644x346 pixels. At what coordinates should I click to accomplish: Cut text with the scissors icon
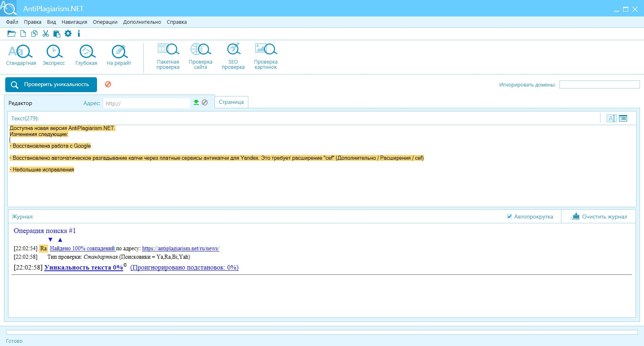coord(45,34)
